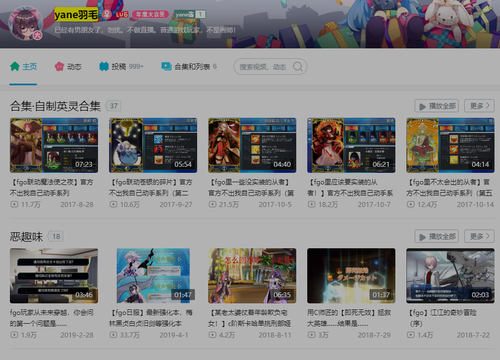Click the date 2019-4-1
The image size is (500, 360).
[x=174, y=335]
